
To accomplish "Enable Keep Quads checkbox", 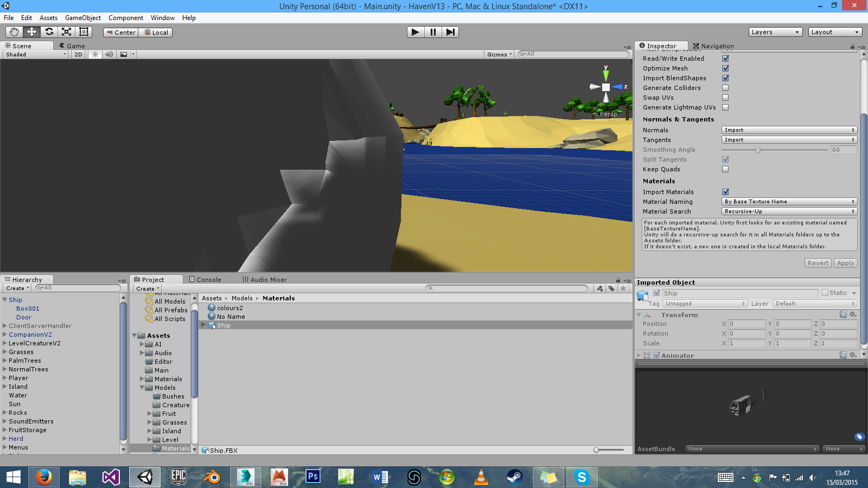I will tap(725, 169).
